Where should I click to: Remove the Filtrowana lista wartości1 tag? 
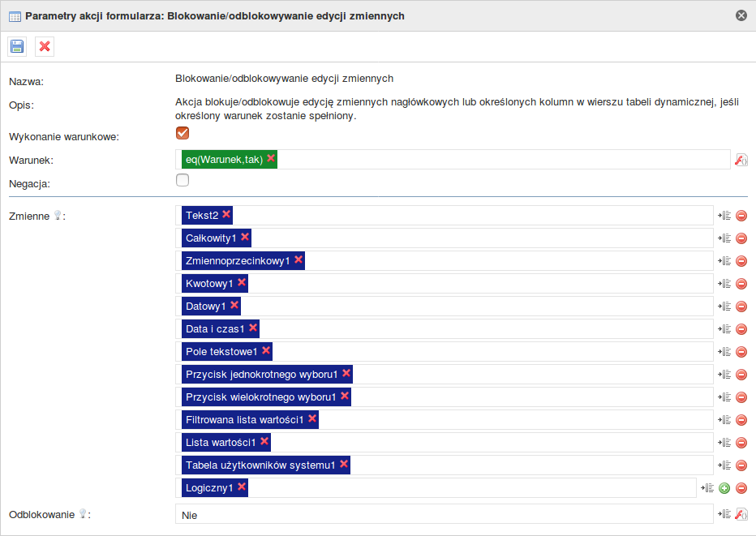point(312,418)
